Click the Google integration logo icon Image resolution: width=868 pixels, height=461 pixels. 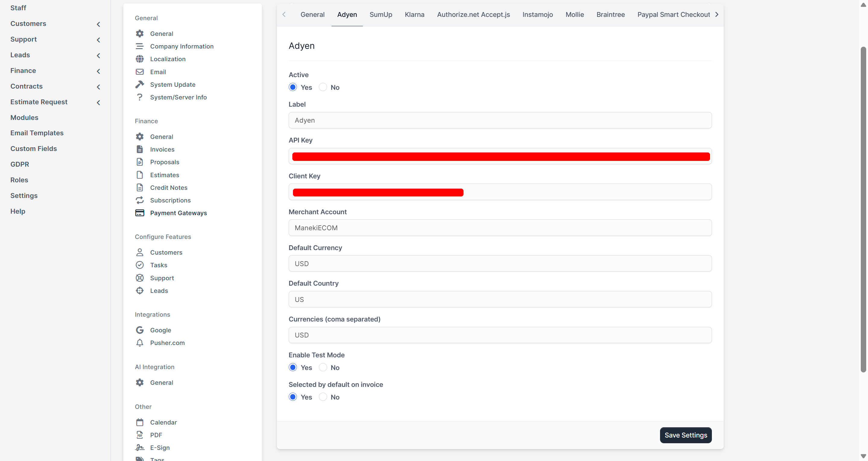140,330
